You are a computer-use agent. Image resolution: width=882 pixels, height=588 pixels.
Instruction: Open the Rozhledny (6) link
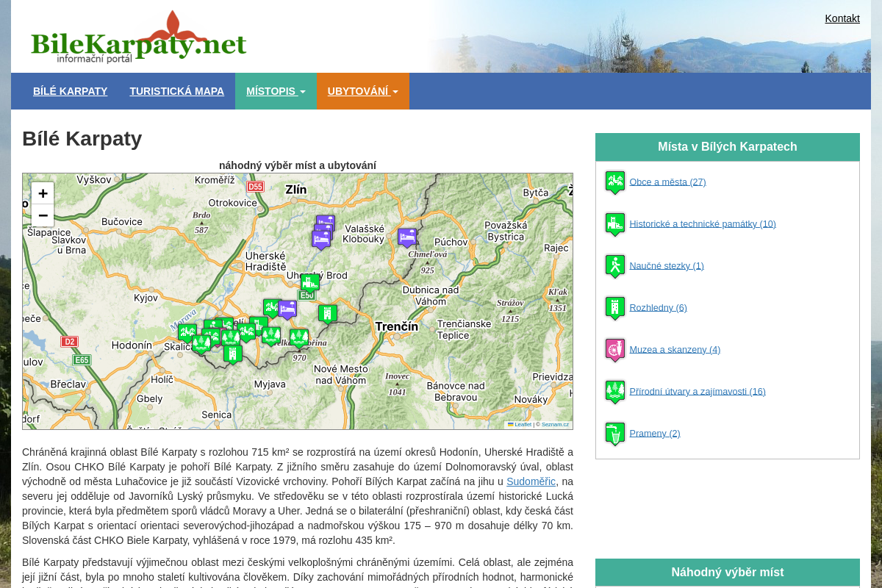tap(658, 307)
